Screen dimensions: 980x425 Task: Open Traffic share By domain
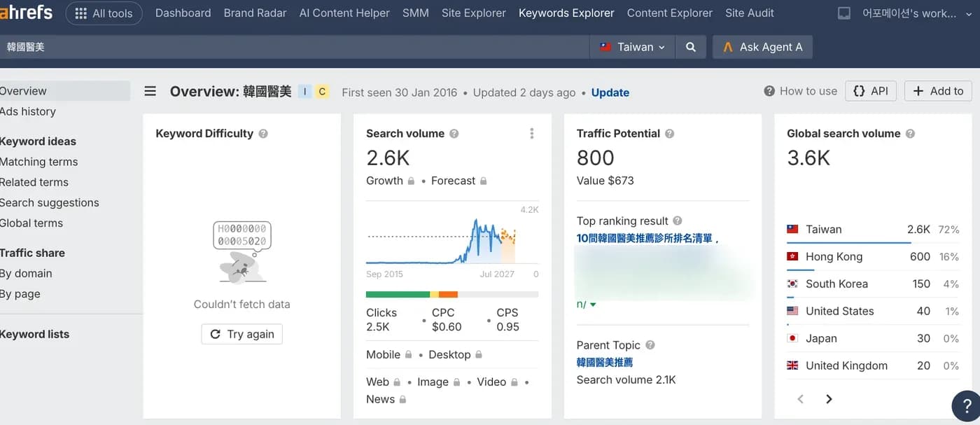(x=26, y=273)
